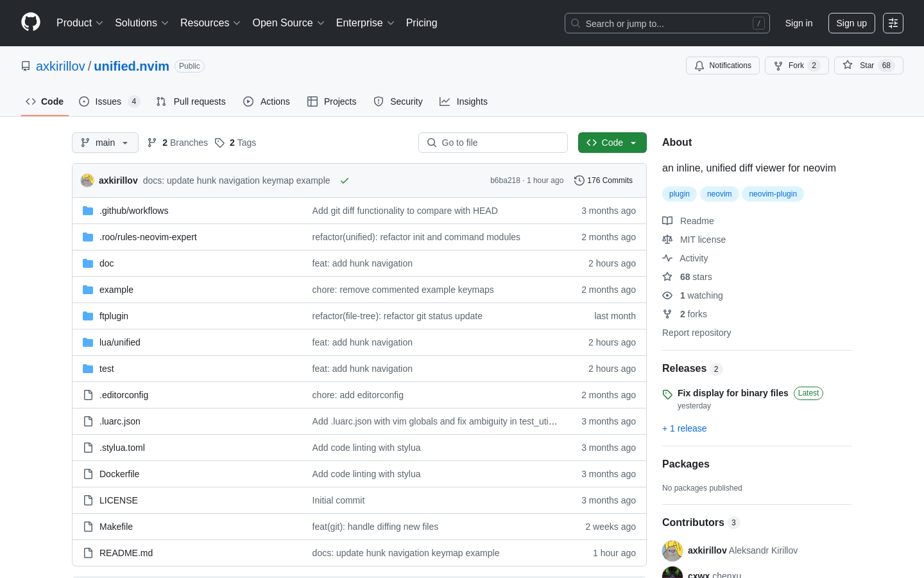
Task: Open commit 'chore: add editorconfig'
Action: tap(358, 395)
